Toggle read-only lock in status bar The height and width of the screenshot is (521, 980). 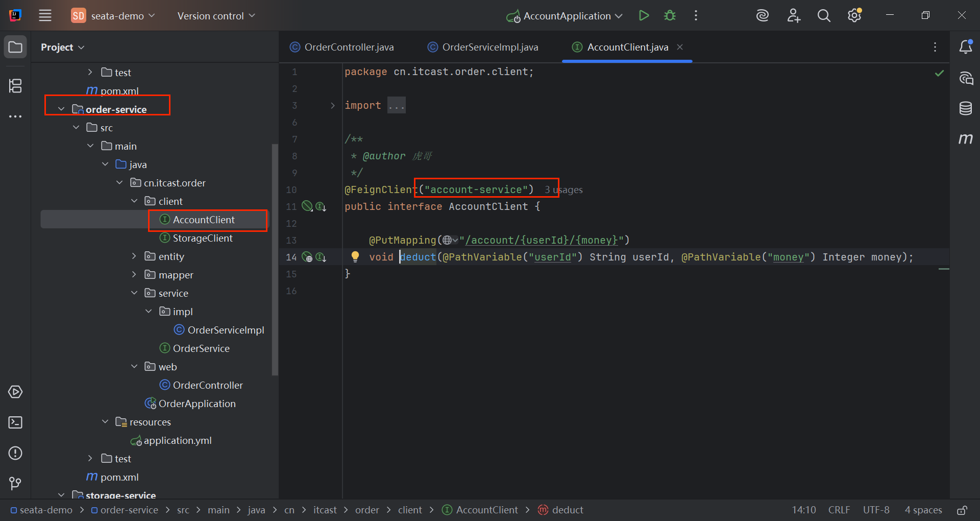pyautogui.click(x=962, y=510)
